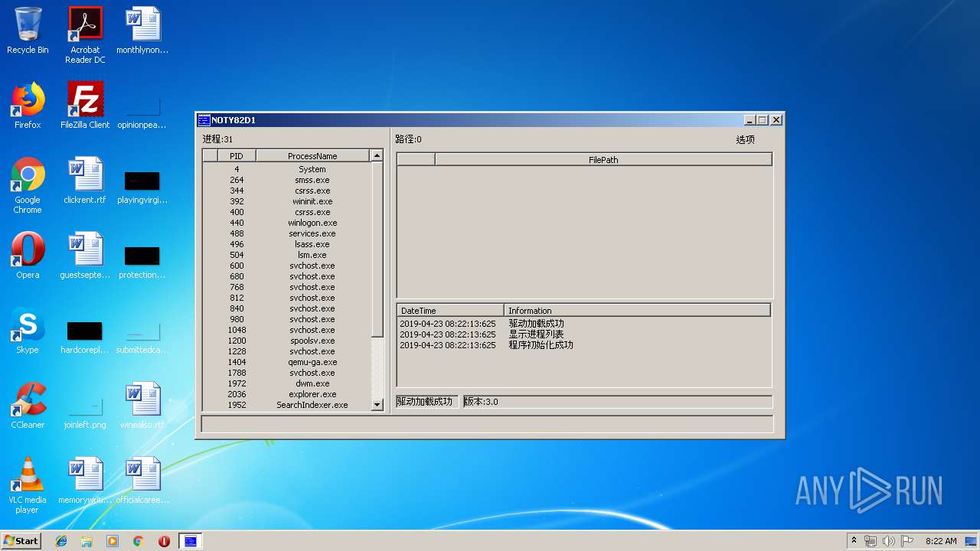Select the dwm.exe process row

[286, 383]
